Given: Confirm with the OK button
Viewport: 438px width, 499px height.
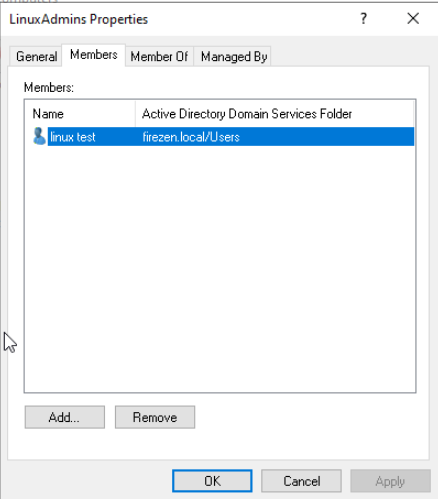Looking at the screenshot, I should (x=212, y=481).
